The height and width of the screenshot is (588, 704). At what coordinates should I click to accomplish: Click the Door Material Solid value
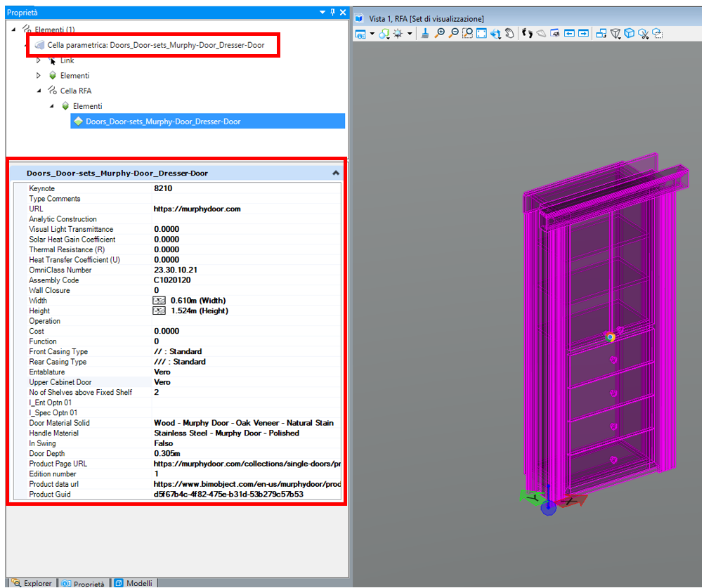coord(244,423)
